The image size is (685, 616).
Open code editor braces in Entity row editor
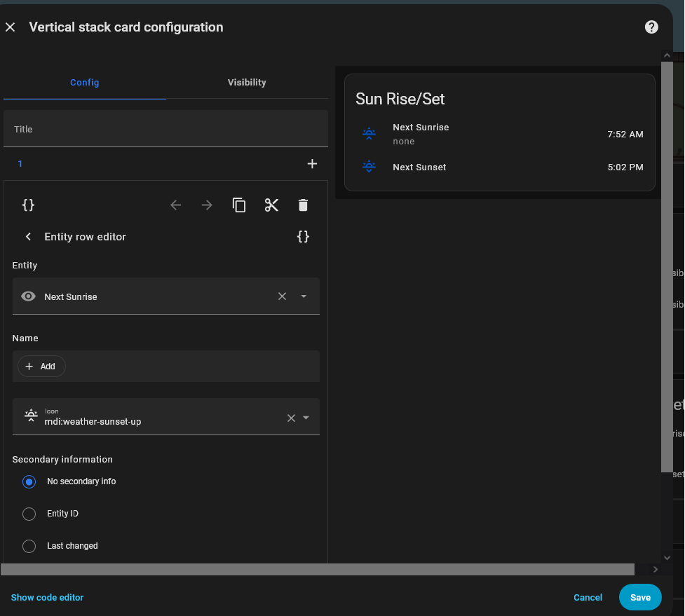coord(303,237)
